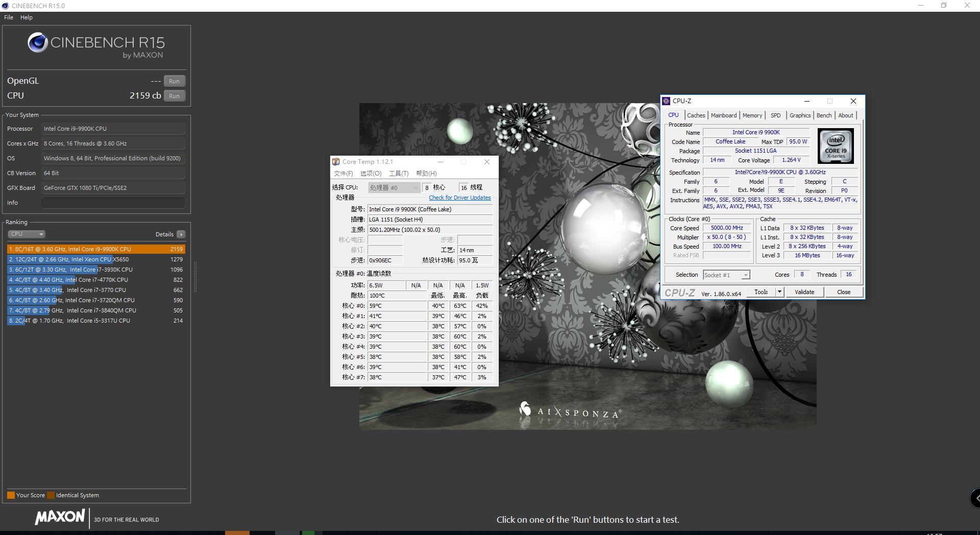Click the Intel Core i9 X-series badge
This screenshot has height=535, width=980.
pos(836,146)
